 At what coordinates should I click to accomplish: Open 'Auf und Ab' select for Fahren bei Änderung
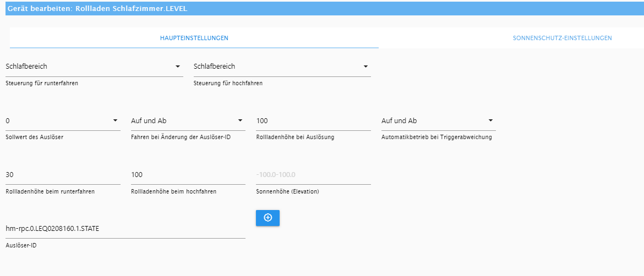pyautogui.click(x=188, y=120)
